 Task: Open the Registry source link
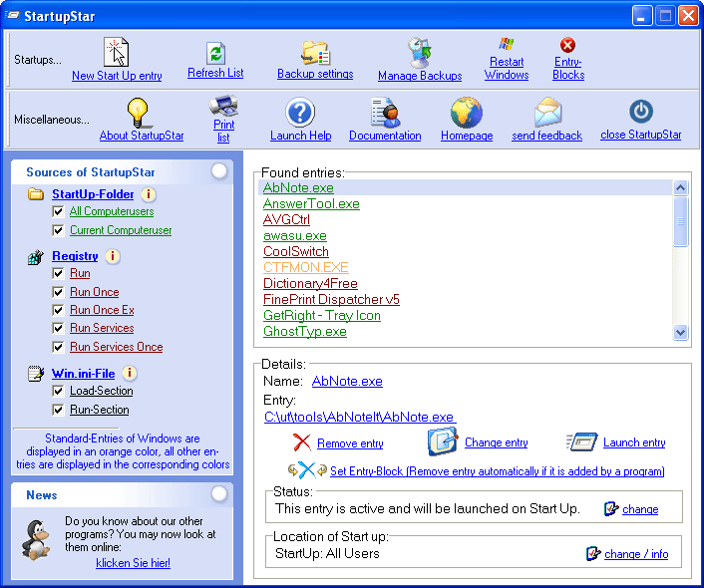coord(75,256)
